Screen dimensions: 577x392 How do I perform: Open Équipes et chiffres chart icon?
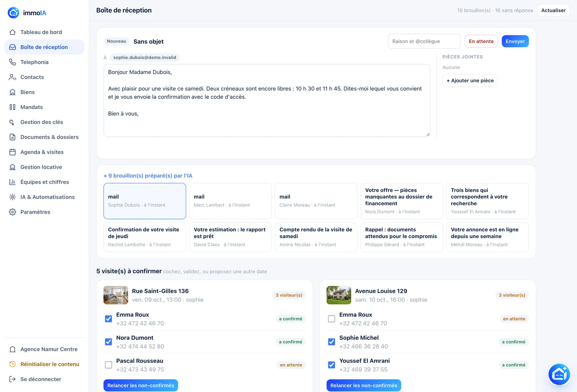(12, 182)
